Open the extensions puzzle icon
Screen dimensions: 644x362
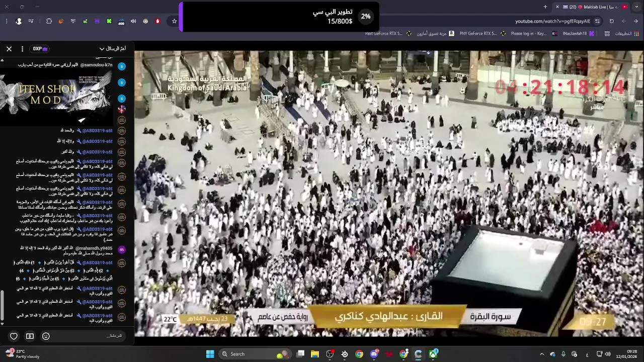49,21
